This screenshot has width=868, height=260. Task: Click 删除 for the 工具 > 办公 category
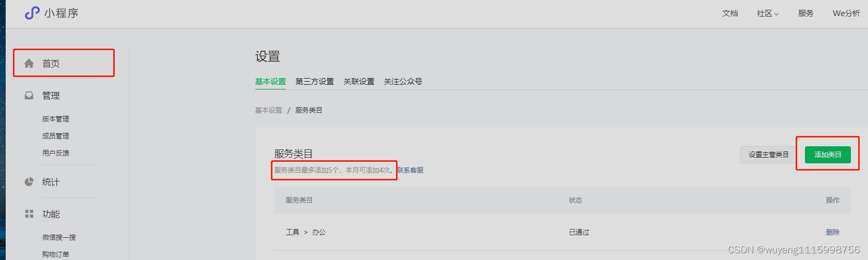tap(833, 232)
